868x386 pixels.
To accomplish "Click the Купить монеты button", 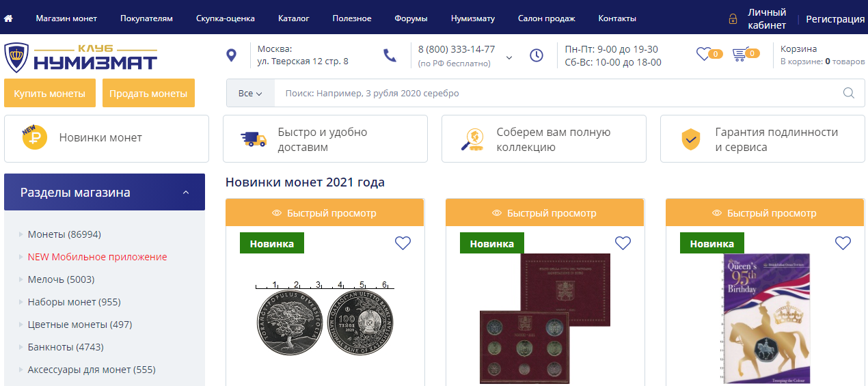I will pos(49,93).
